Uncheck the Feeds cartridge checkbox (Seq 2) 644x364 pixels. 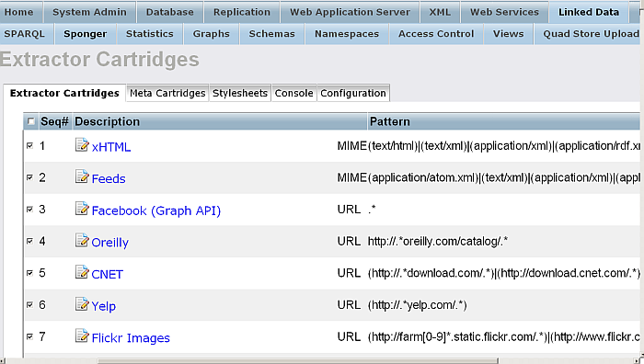point(29,177)
